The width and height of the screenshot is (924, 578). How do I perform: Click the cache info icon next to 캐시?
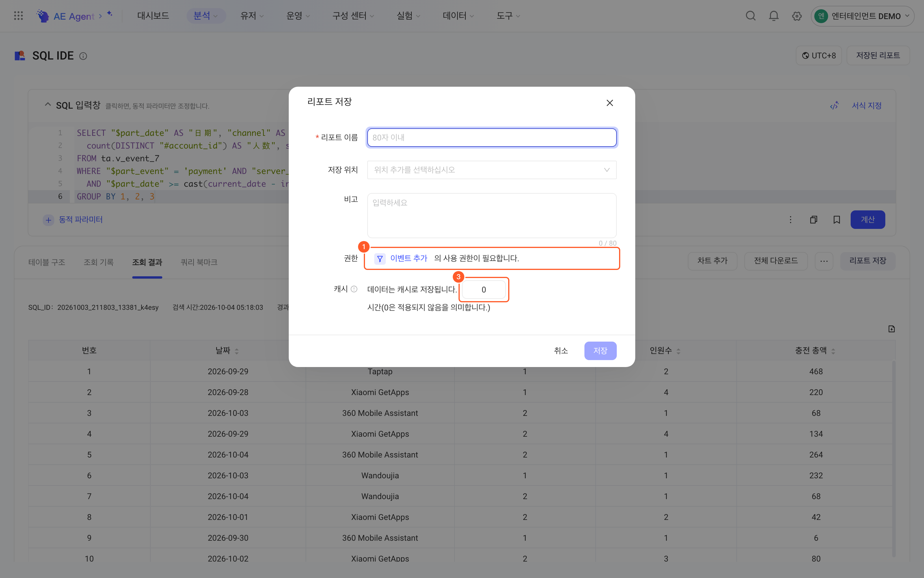coord(354,289)
